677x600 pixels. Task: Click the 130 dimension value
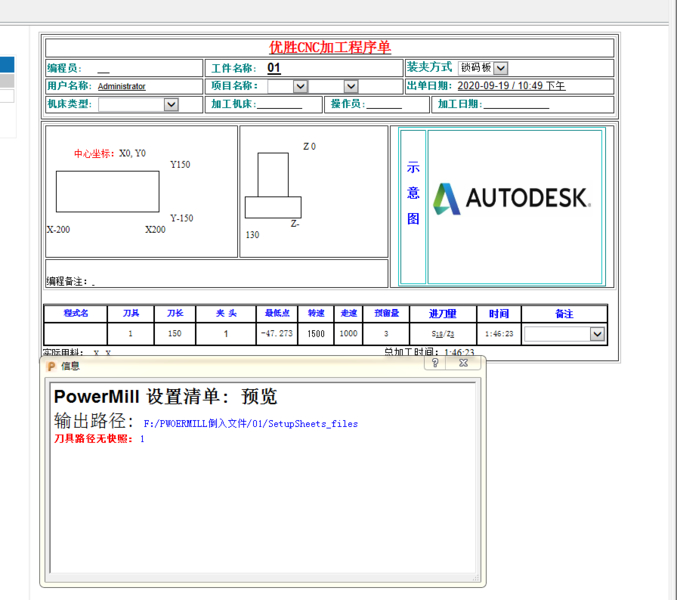(253, 235)
